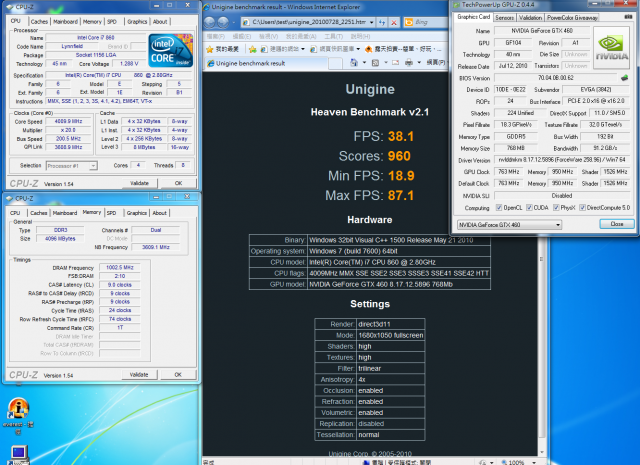640x465 pixels.
Task: Switch to Mainboard tab in top CPU-Z
Action: [65, 22]
